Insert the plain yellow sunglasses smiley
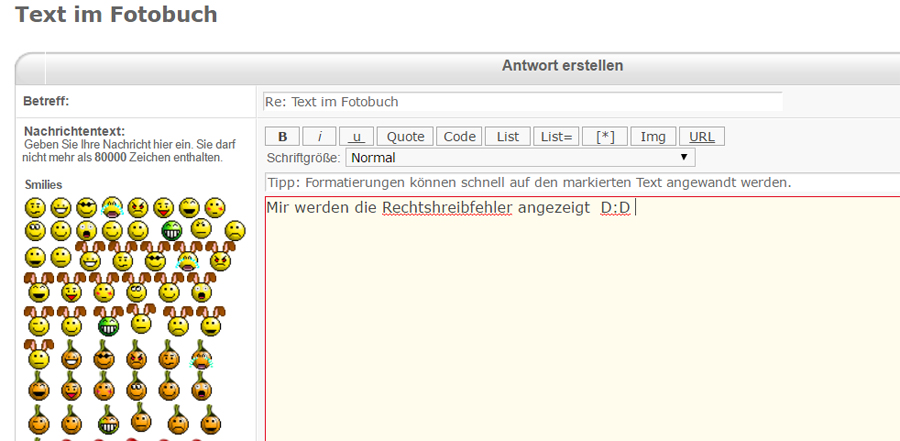Screen dimensions: 900x441 pyautogui.click(x=87, y=207)
